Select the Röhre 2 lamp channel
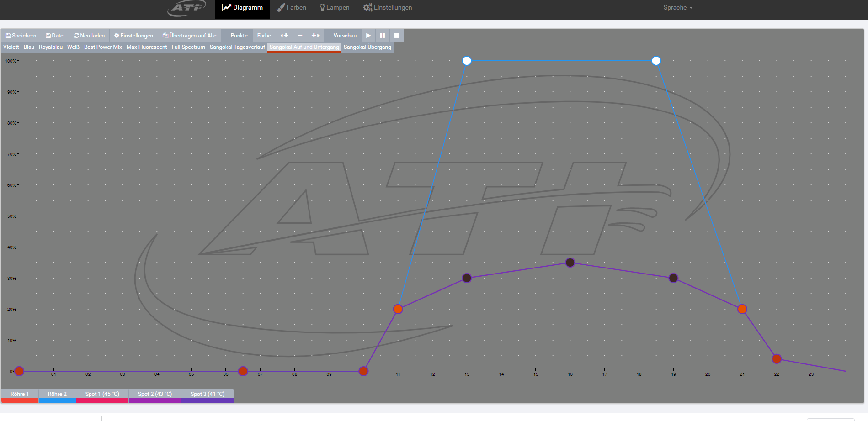This screenshot has width=868, height=421. click(57, 394)
